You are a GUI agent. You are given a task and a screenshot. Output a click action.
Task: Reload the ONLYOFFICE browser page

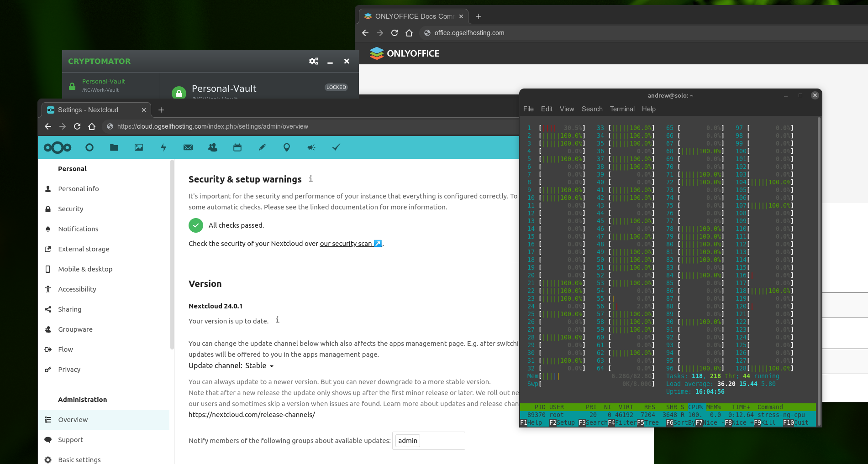coord(395,33)
